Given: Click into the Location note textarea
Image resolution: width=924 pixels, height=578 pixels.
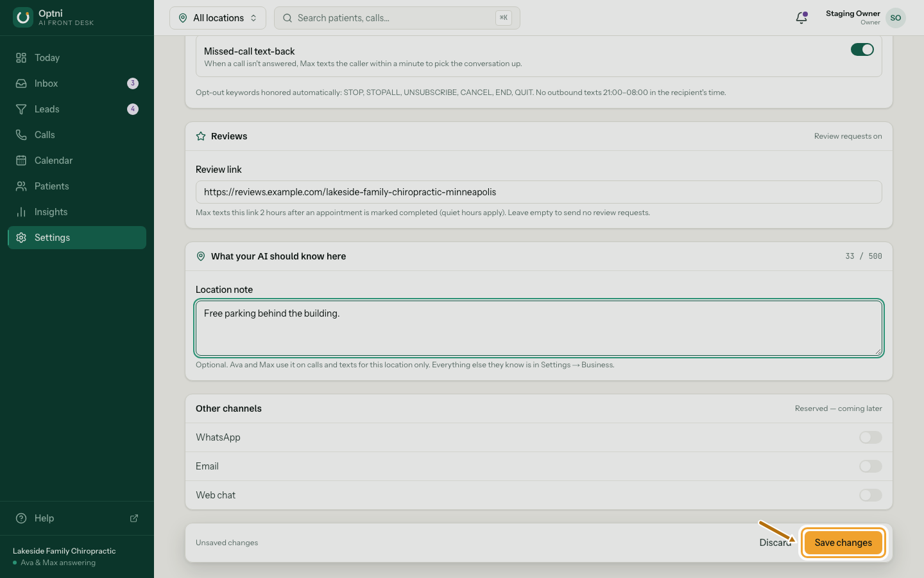Looking at the screenshot, I should click(x=539, y=328).
